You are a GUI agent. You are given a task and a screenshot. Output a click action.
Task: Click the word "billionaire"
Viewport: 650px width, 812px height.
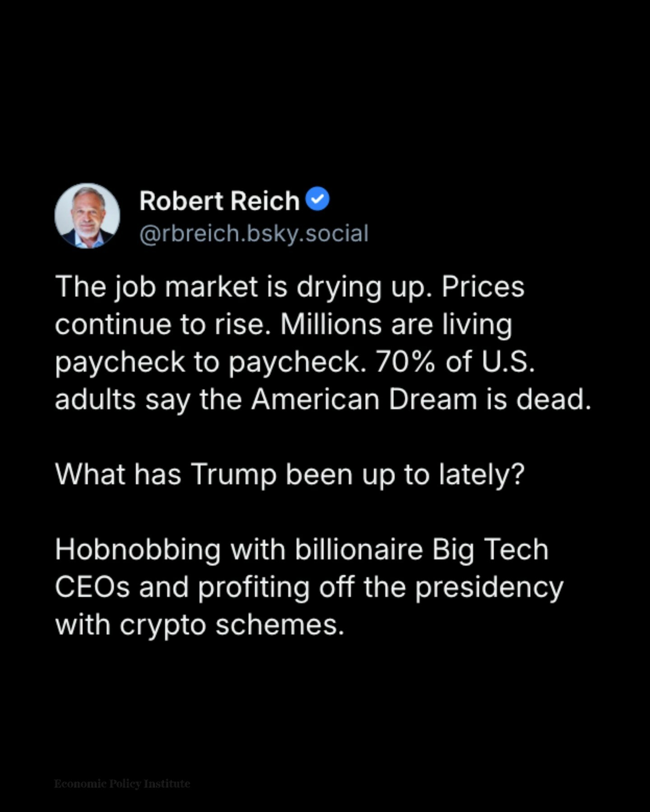(x=359, y=550)
